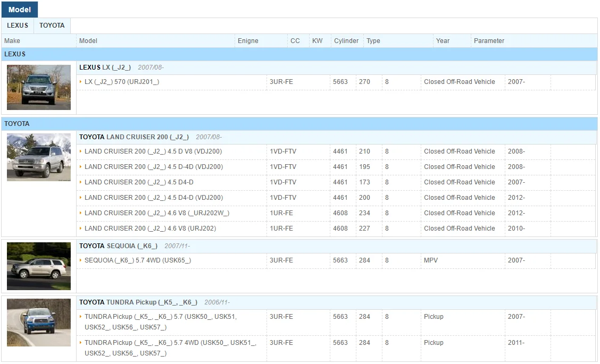Click year 2011- in Tundra 4WD row

point(516,343)
